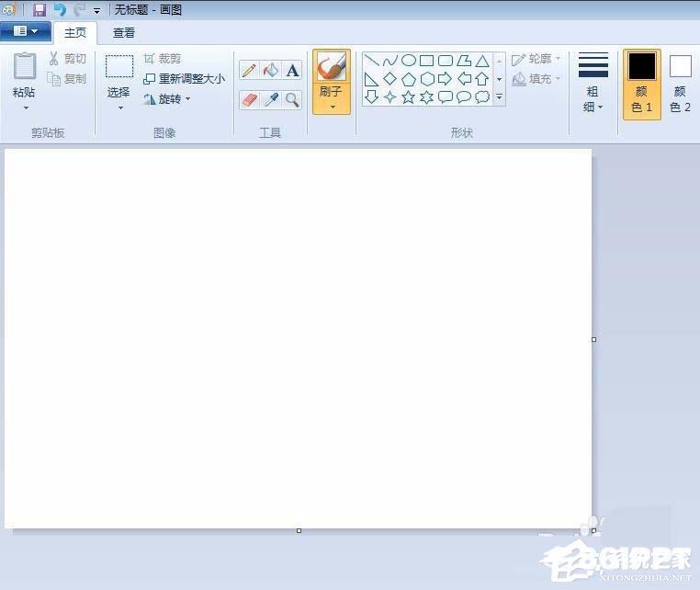Image resolution: width=700 pixels, height=590 pixels.
Task: Click the canvas bottom-edge resize handle
Action: (x=299, y=530)
